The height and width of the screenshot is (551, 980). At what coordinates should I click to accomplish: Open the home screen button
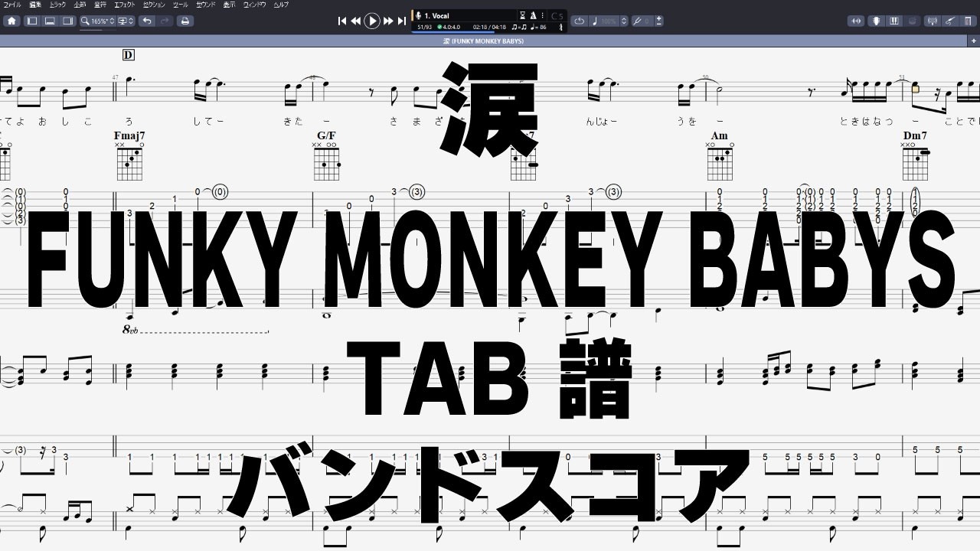[12, 21]
